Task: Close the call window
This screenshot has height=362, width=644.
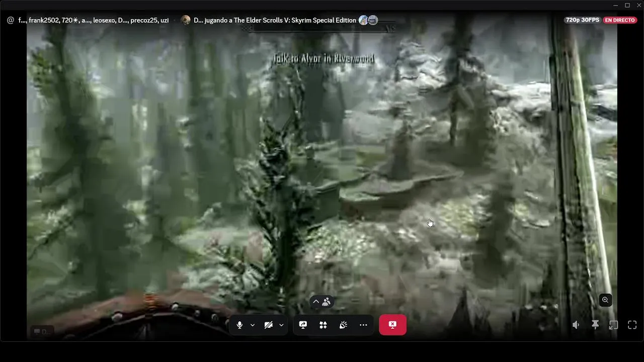Action: (639, 5)
